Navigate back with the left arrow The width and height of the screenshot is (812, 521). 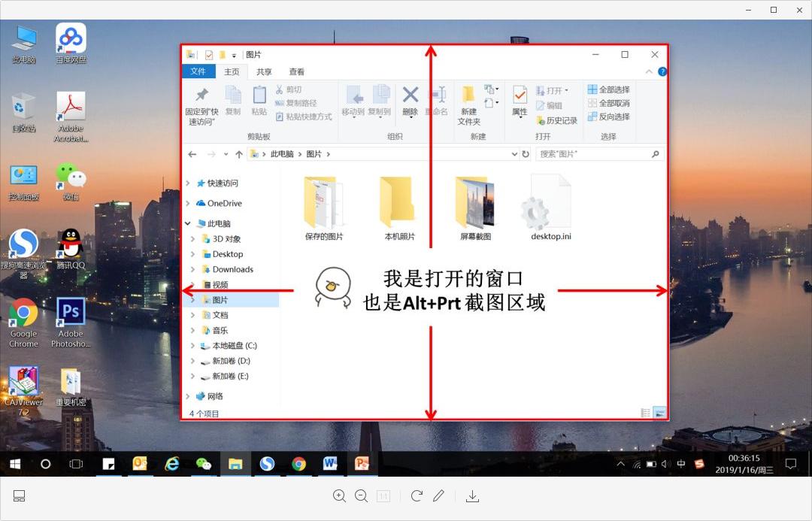[x=192, y=153]
